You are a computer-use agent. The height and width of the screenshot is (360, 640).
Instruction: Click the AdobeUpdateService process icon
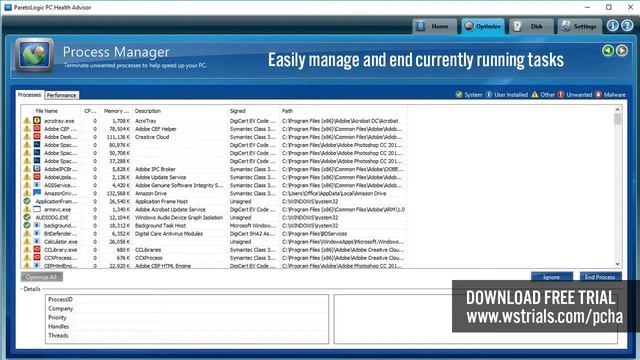point(37,177)
